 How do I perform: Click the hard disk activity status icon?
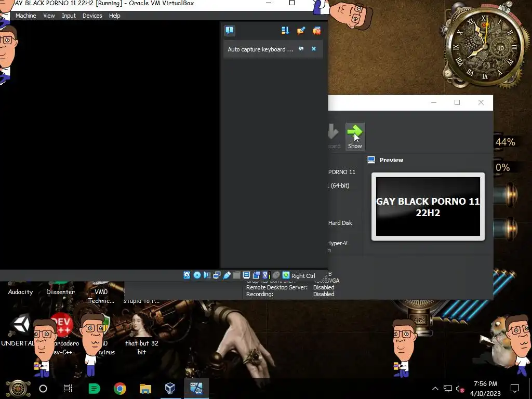[187, 275]
